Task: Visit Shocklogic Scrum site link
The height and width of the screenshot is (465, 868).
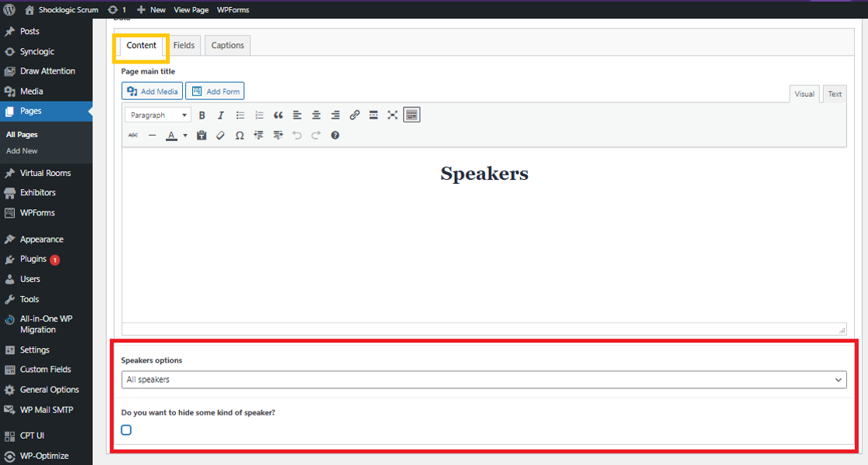Action: (x=61, y=9)
